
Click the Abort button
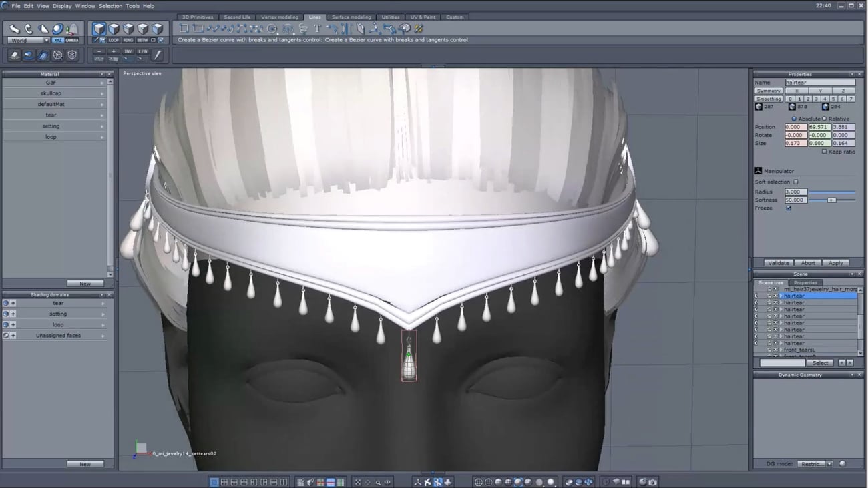808,263
